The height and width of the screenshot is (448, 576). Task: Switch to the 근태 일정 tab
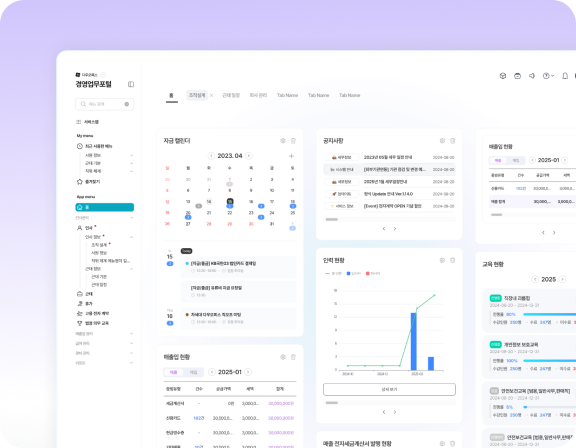click(231, 95)
